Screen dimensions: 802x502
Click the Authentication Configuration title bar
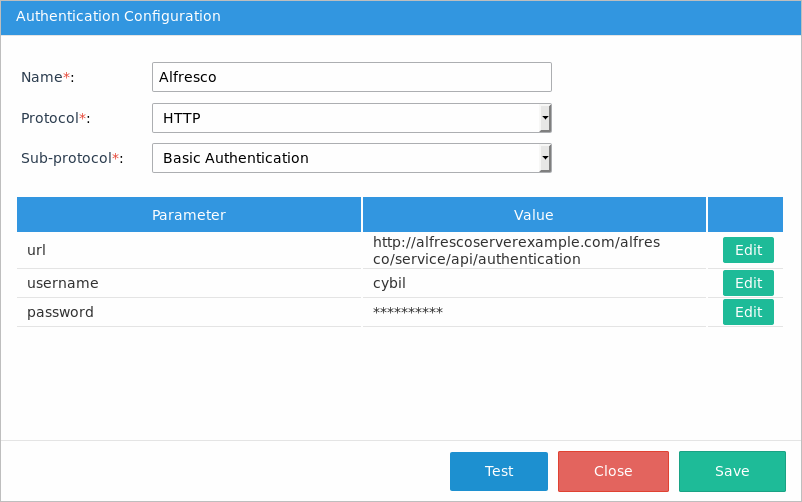tap(400, 17)
